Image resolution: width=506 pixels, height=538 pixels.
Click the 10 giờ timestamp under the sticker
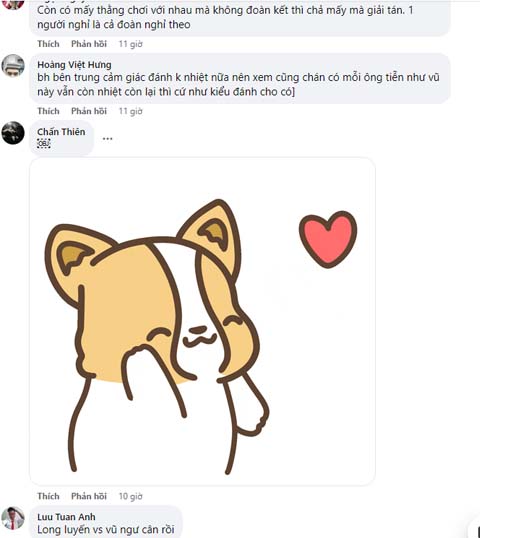tap(130, 496)
